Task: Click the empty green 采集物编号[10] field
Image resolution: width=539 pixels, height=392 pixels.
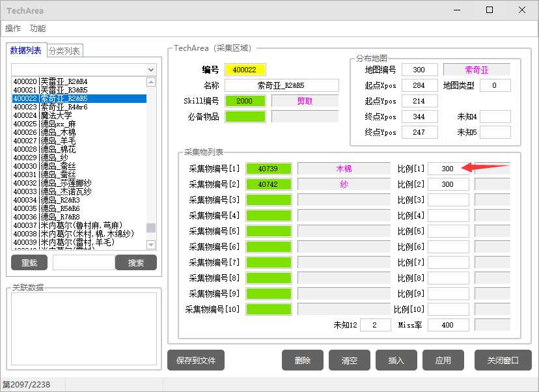Action: pyautogui.click(x=268, y=309)
